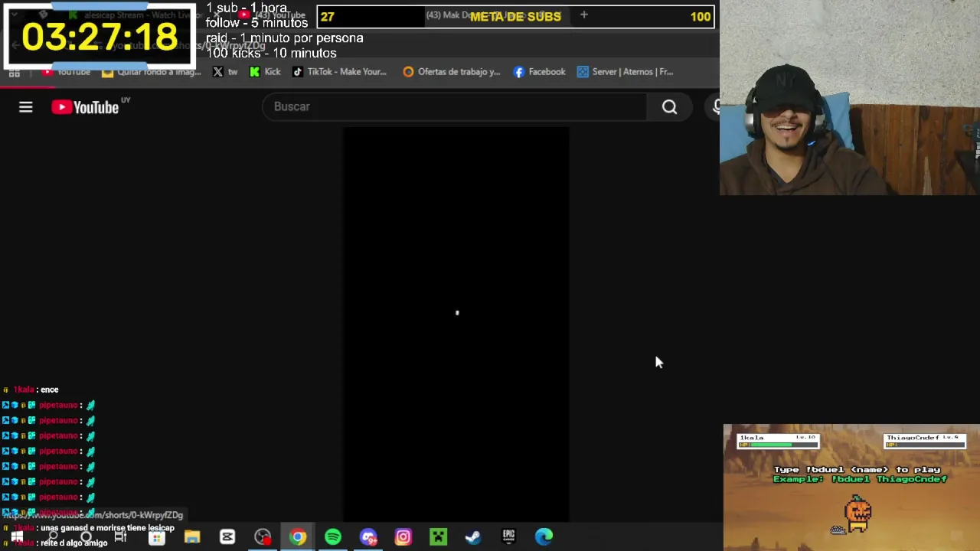The width and height of the screenshot is (980, 551).
Task: Click the magnifier search button on YouTube
Action: (669, 107)
